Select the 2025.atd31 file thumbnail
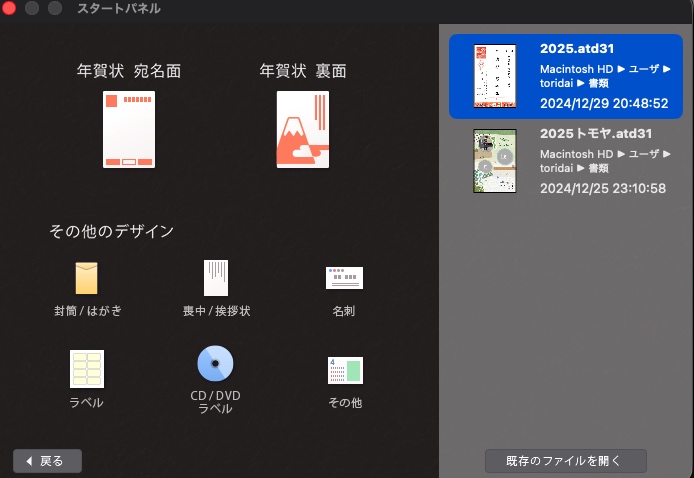Screen dimensions: 694x478 (x=495, y=76)
